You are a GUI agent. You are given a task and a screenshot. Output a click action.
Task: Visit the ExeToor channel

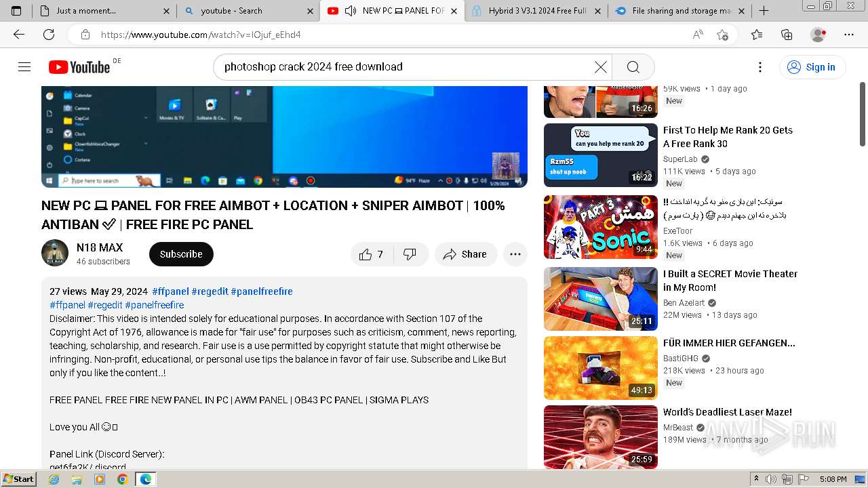[678, 231]
